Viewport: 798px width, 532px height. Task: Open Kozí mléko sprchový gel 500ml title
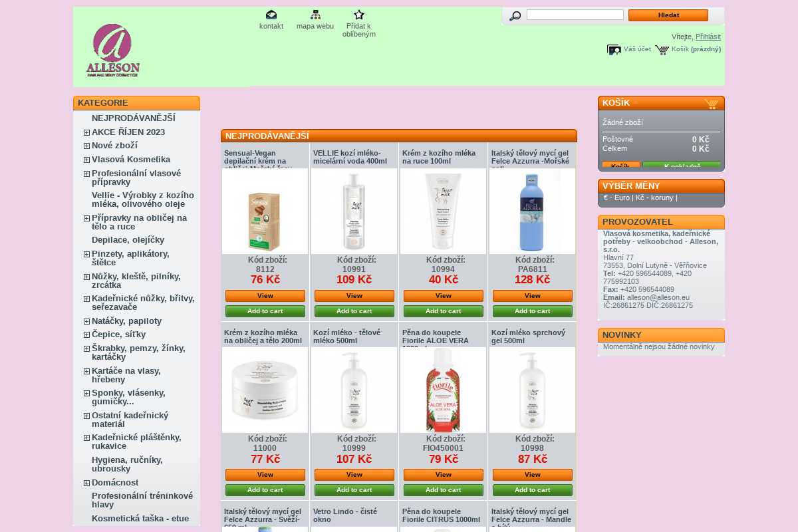coord(528,336)
